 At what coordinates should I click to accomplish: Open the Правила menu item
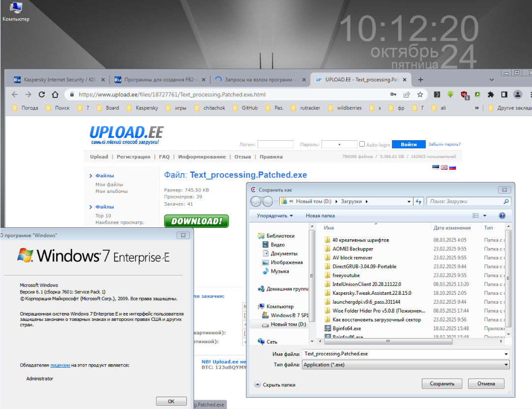point(271,157)
